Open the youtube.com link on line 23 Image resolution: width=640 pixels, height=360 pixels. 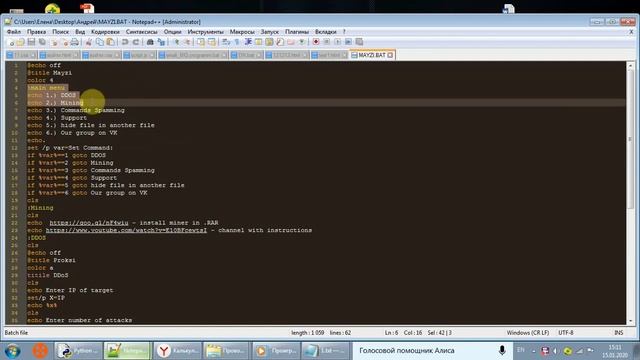pos(126,230)
